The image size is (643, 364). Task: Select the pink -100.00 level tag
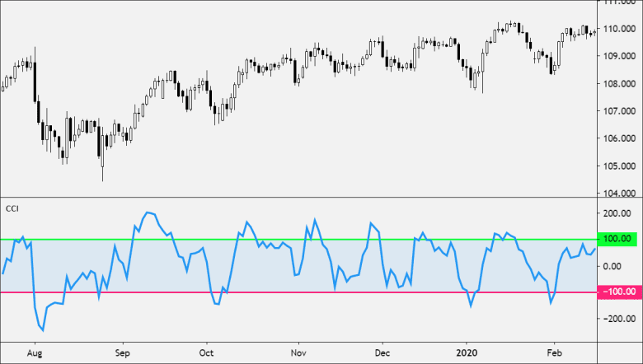[618, 292]
